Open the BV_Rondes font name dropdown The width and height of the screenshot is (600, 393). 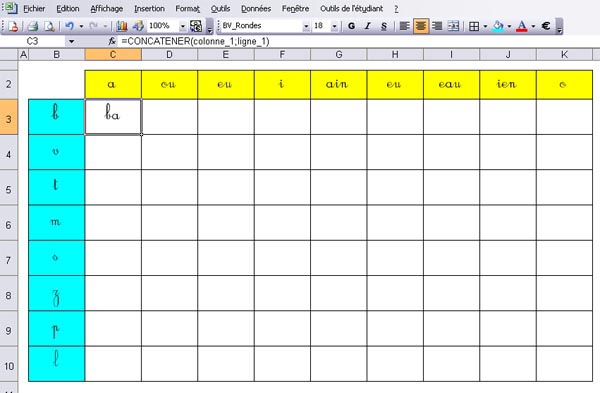pyautogui.click(x=306, y=26)
